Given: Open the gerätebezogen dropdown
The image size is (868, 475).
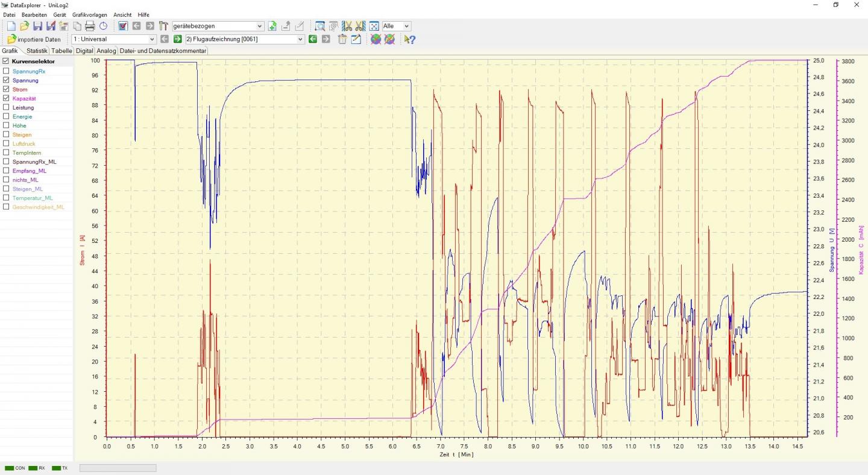Looking at the screenshot, I should (218, 26).
